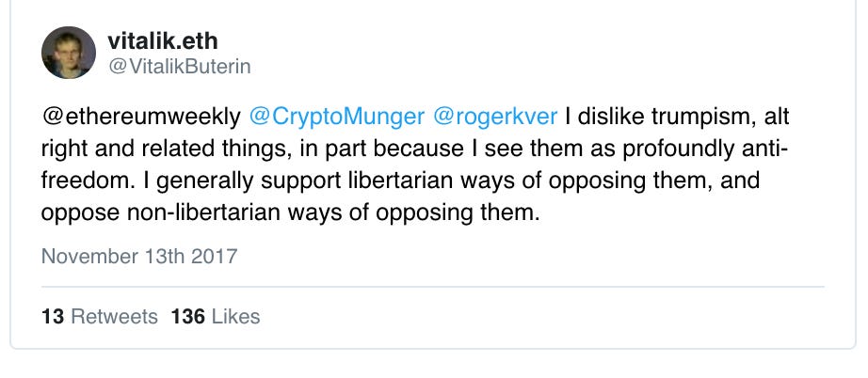This screenshot has height=378, width=868.
Task: Open Vitalik's profile picture avatar
Action: [69, 53]
